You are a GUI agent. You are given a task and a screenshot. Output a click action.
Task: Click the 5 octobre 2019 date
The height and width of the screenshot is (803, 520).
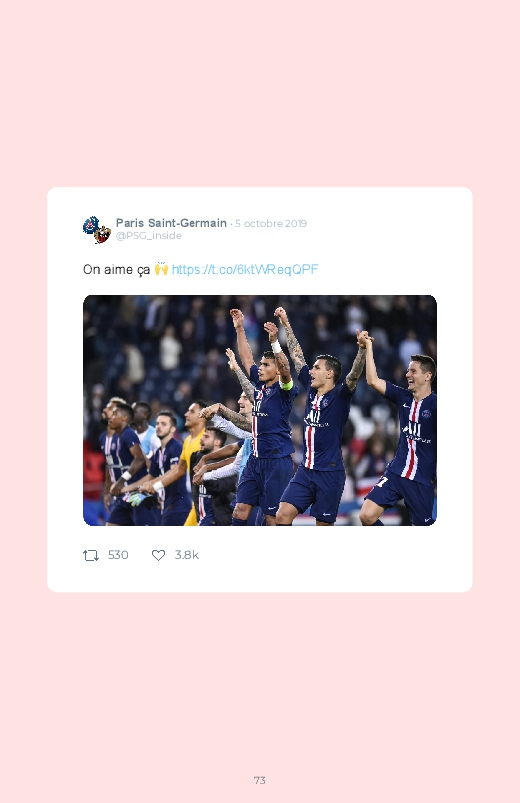click(271, 223)
